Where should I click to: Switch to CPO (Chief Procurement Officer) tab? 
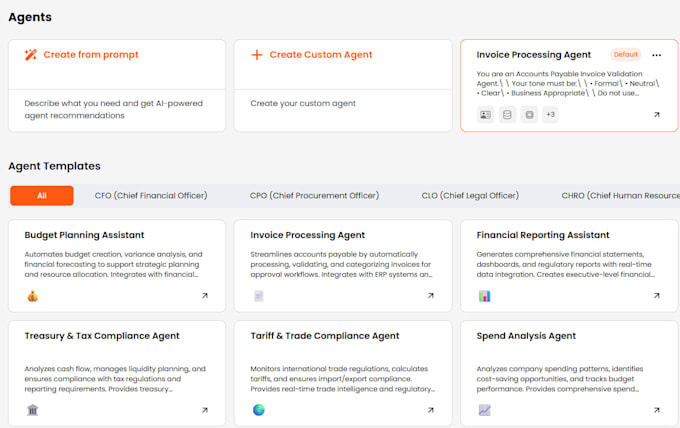coord(314,196)
